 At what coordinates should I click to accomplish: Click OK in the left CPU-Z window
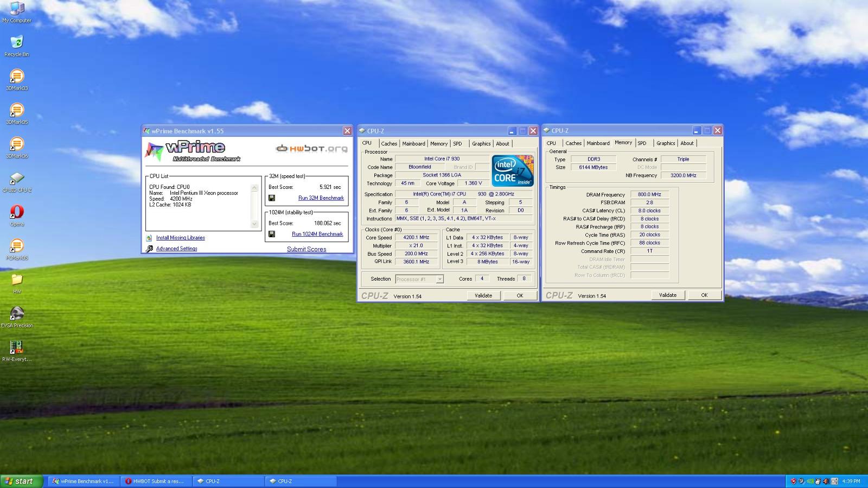click(520, 296)
